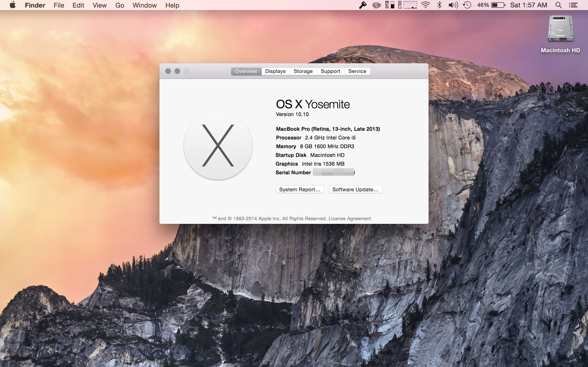
Task: Open the Wi-Fi status menu
Action: tap(425, 5)
